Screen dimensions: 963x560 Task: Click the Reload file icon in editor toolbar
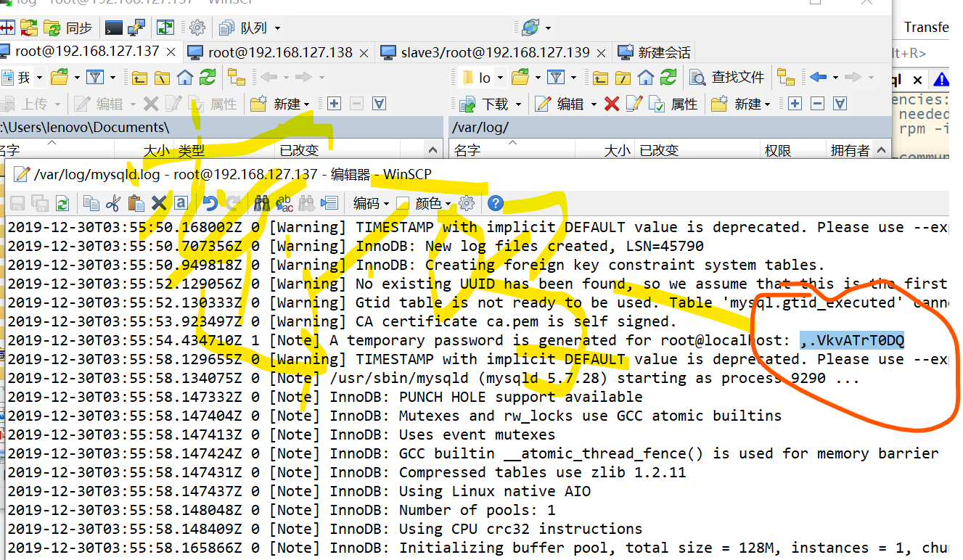click(62, 203)
